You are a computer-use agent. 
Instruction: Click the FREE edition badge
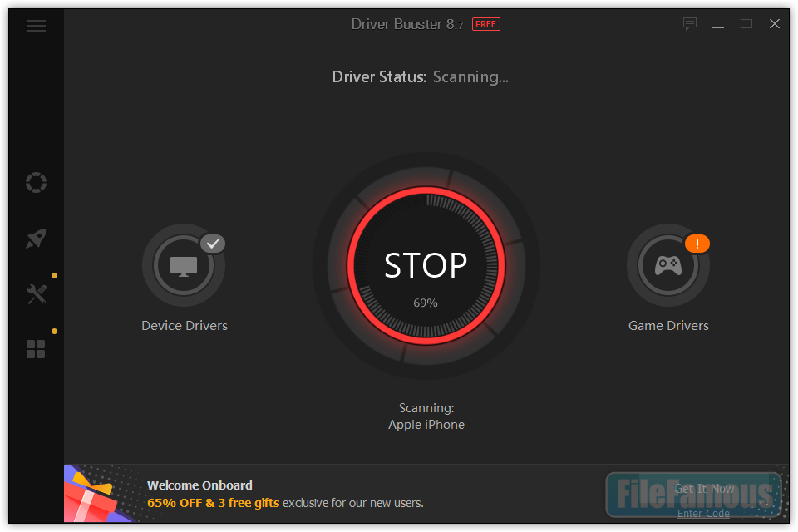pos(486,24)
